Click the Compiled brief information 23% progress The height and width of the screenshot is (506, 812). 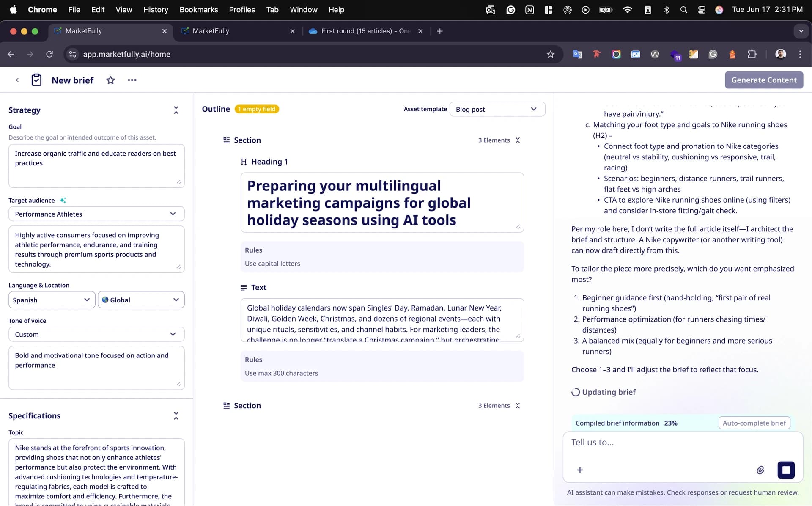[626, 423]
